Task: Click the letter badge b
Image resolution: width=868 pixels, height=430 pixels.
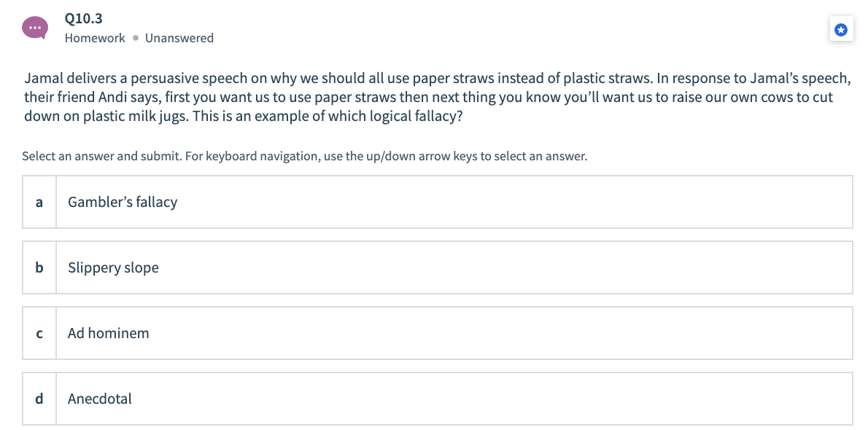Action: pos(39,267)
